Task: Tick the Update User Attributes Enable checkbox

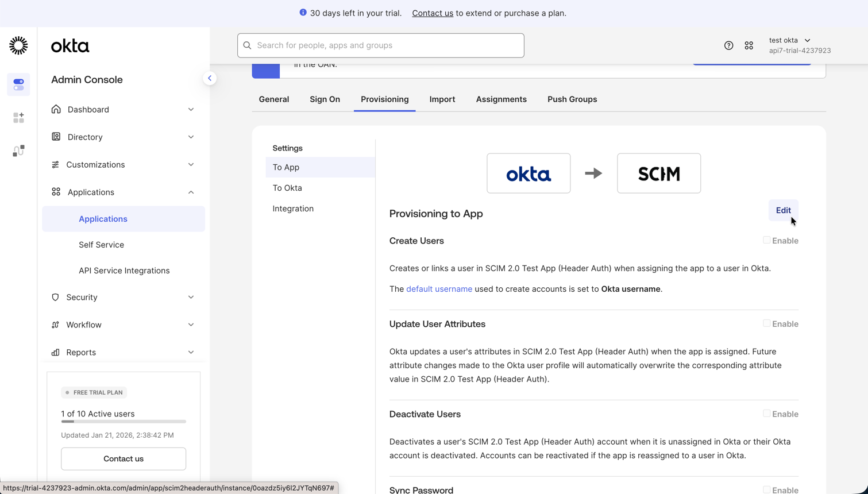Action: (766, 323)
